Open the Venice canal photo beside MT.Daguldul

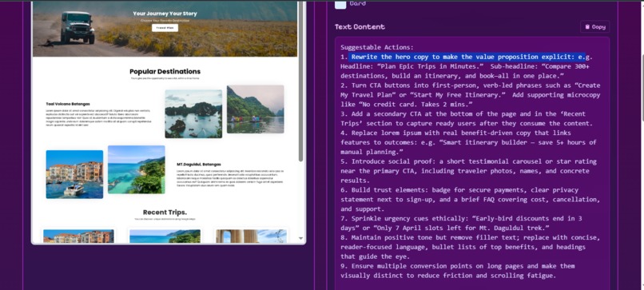[74, 174]
